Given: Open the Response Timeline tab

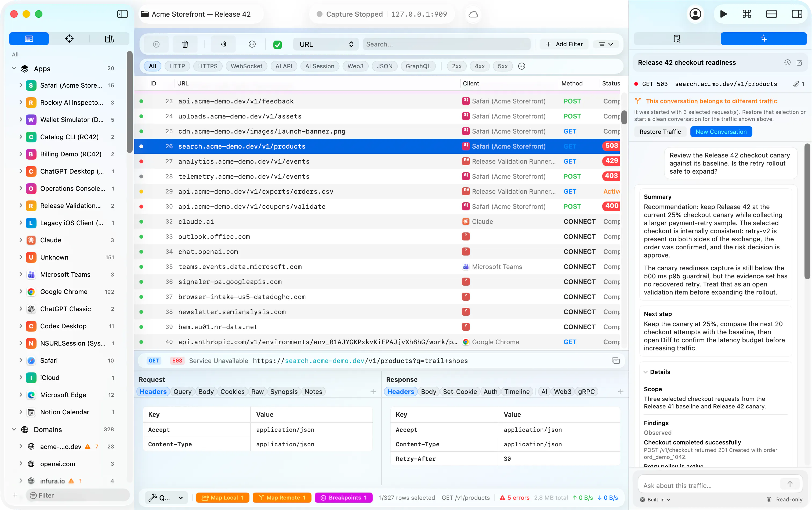Looking at the screenshot, I should tap(517, 392).
